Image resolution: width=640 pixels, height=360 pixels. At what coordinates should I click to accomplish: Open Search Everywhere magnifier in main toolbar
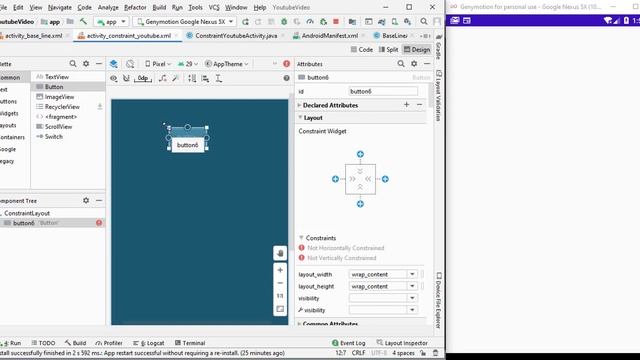click(424, 22)
